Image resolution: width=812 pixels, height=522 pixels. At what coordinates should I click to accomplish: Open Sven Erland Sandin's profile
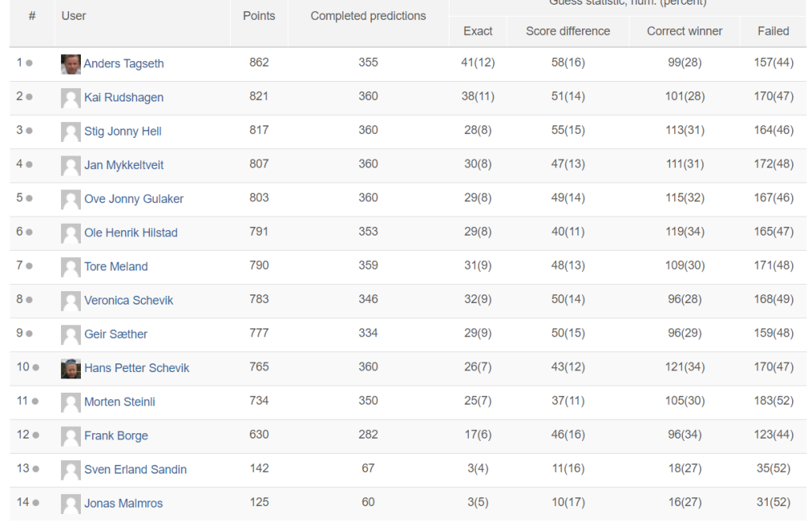click(136, 470)
